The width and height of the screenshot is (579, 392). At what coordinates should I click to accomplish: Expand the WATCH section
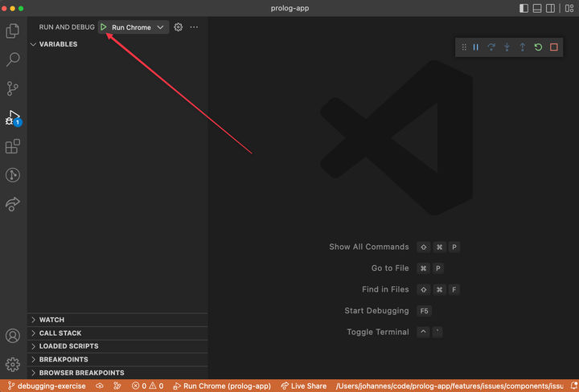point(117,320)
